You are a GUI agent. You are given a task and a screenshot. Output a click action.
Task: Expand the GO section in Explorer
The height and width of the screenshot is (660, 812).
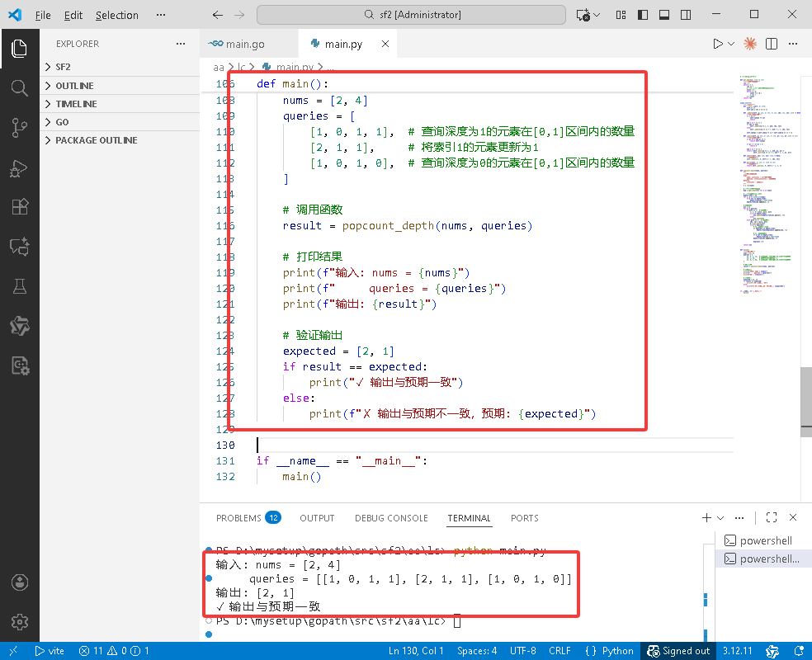(120, 122)
